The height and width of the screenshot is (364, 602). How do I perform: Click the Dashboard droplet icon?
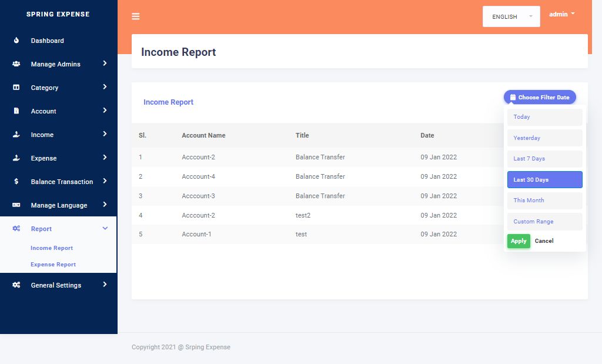point(16,41)
